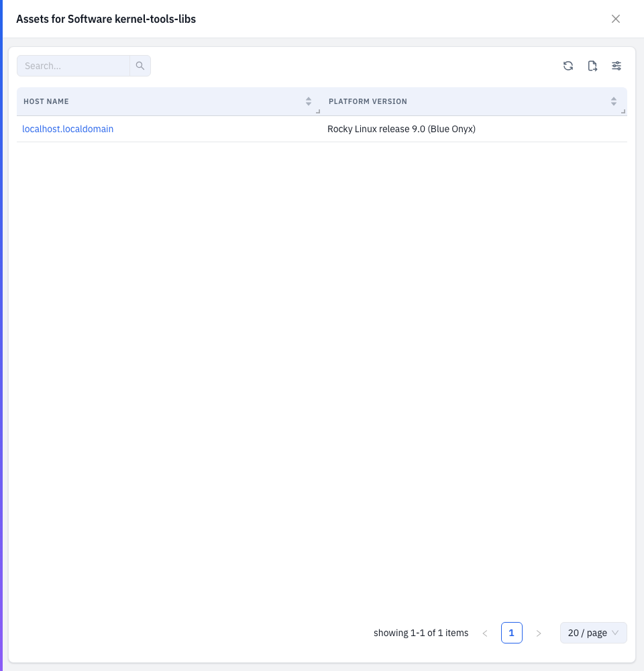Click the Platform Version column resize handle
Image resolution: width=644 pixels, height=671 pixels.
click(623, 111)
